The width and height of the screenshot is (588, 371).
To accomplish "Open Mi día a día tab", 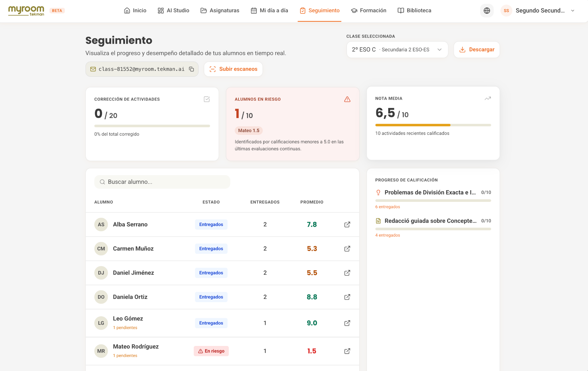I will tap(269, 11).
